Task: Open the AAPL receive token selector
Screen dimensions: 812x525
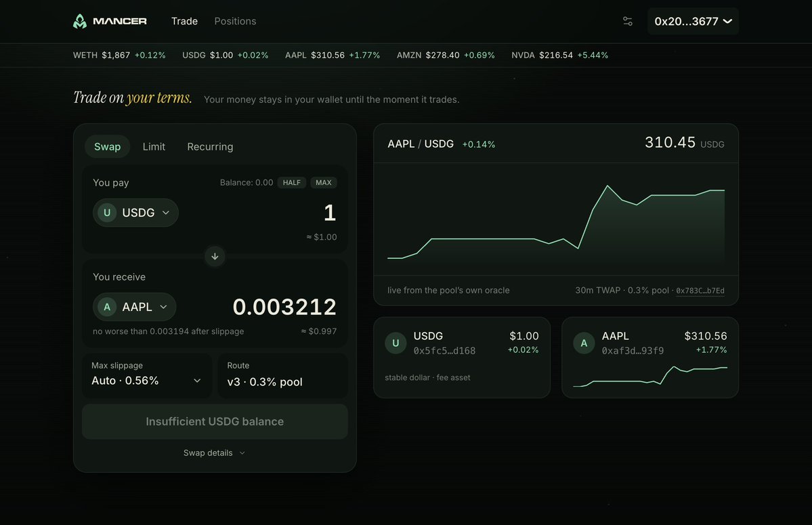Action: pyautogui.click(x=135, y=307)
